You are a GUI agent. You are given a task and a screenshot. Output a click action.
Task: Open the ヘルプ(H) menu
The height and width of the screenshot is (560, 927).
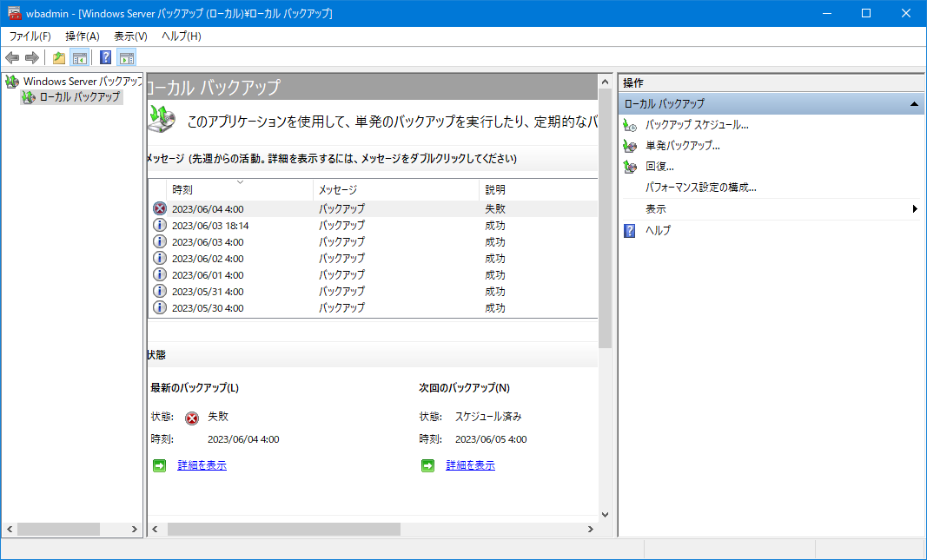click(x=182, y=36)
